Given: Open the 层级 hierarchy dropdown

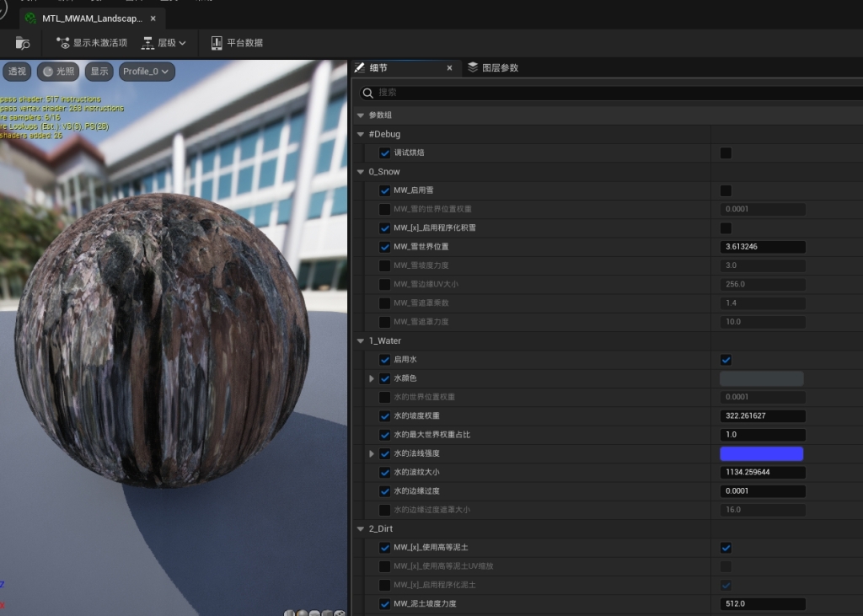Looking at the screenshot, I should (x=163, y=43).
